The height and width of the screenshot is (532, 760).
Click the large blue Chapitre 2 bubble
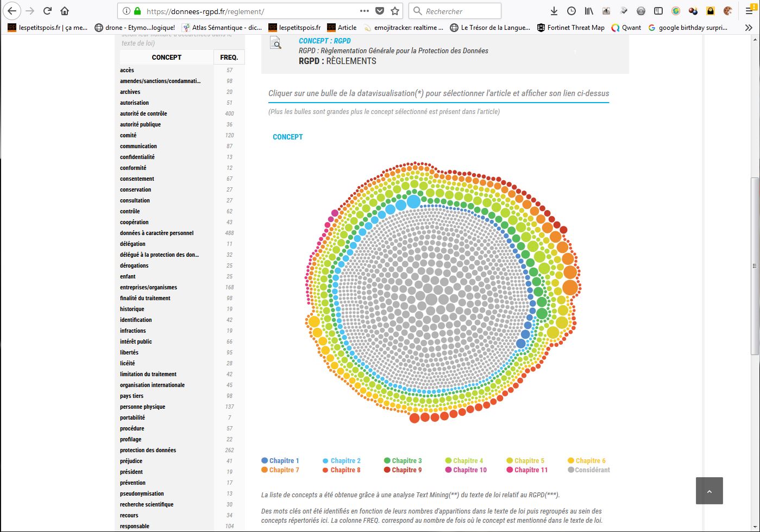tap(413, 201)
